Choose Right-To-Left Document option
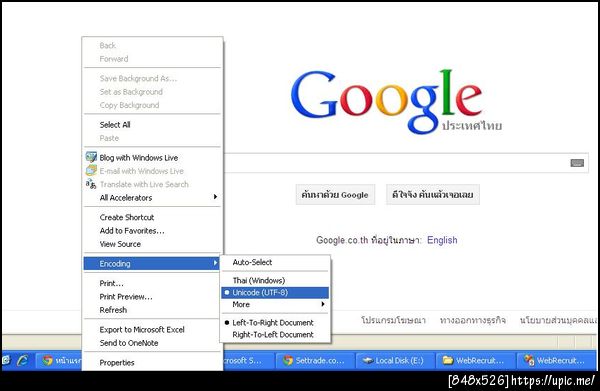This screenshot has width=600, height=391. tap(275, 335)
